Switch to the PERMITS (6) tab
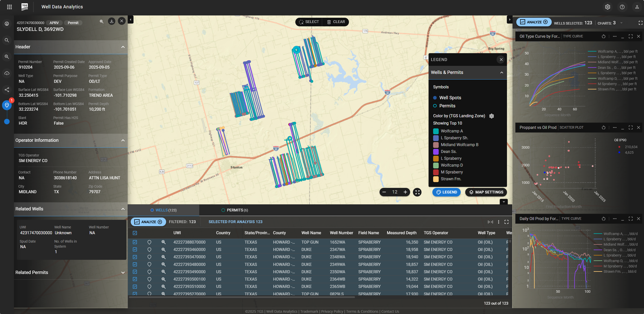Screen dimensions: 644x314 pyautogui.click(x=235, y=210)
